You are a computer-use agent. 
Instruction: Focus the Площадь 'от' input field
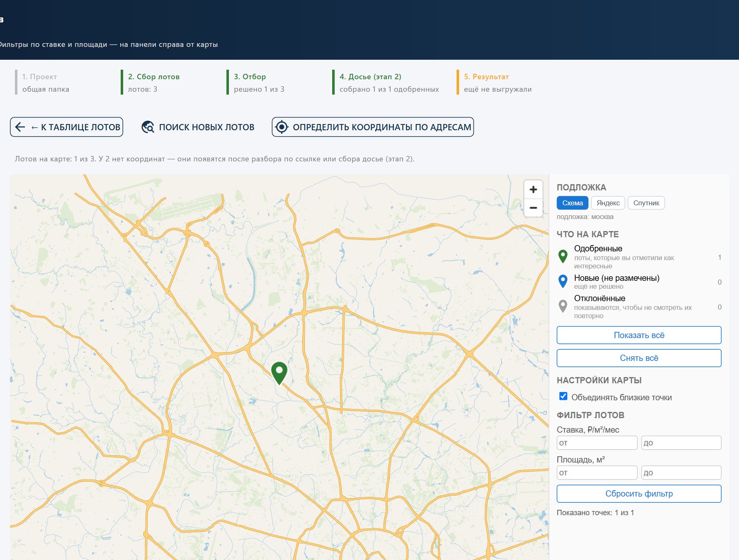click(597, 472)
